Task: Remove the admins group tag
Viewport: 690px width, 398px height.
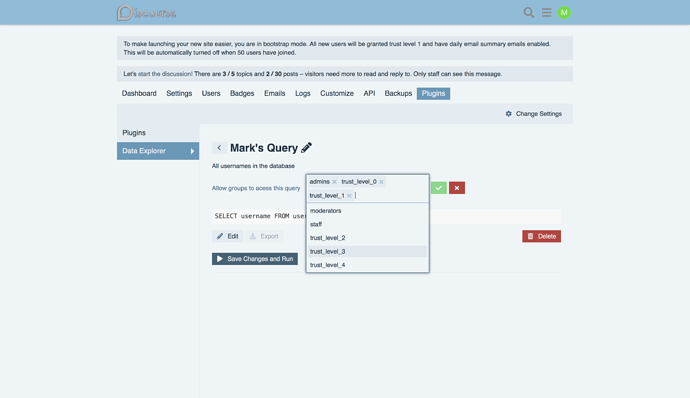Action: click(x=334, y=182)
